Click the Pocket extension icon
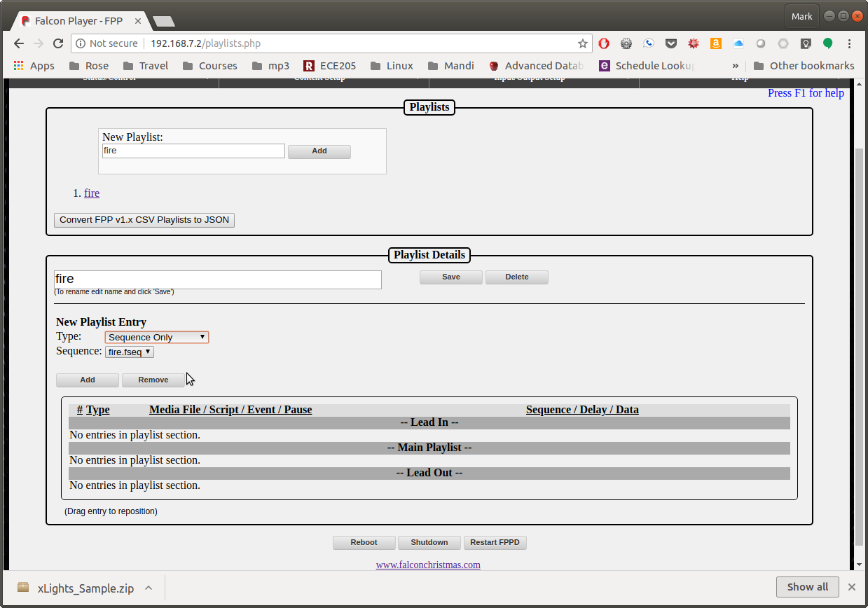 [x=671, y=43]
